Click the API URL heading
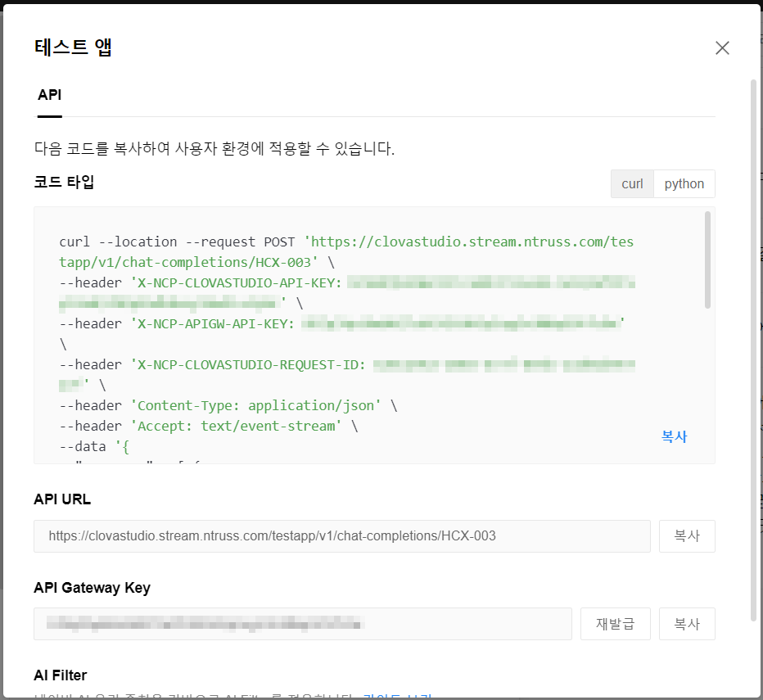Image resolution: width=763 pixels, height=700 pixels. click(x=62, y=499)
